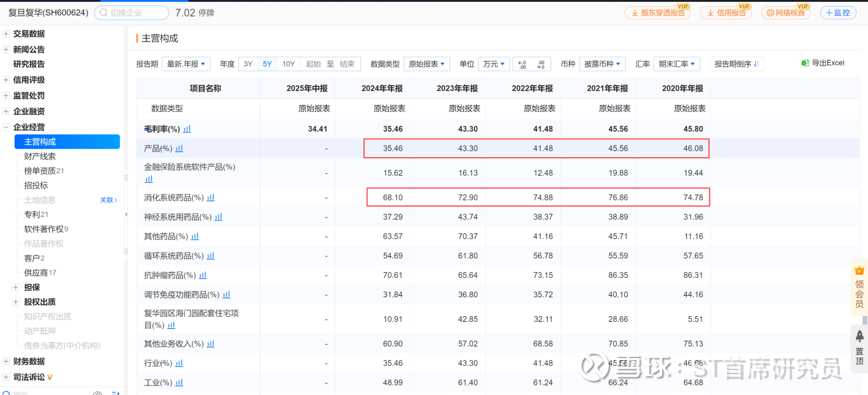The width and height of the screenshot is (868, 395).
Task: Open the 单位 万元 dropdown
Action: point(494,64)
